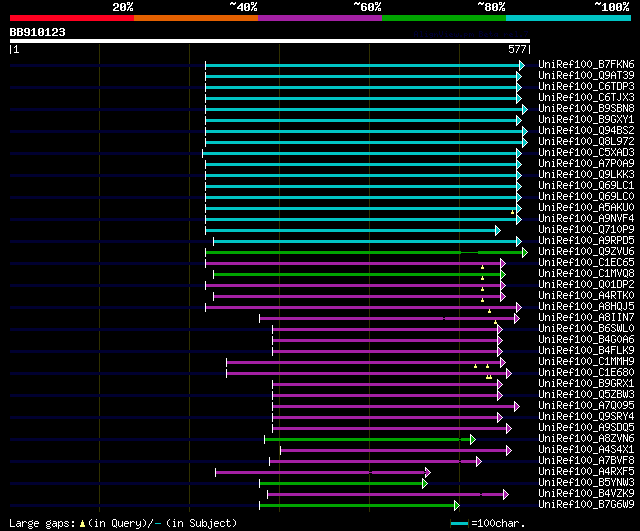This screenshot has height=531, width=640.
Task: Click yellow gap marker on UniRef100_A5AKU0 row
Action: pos(513,212)
